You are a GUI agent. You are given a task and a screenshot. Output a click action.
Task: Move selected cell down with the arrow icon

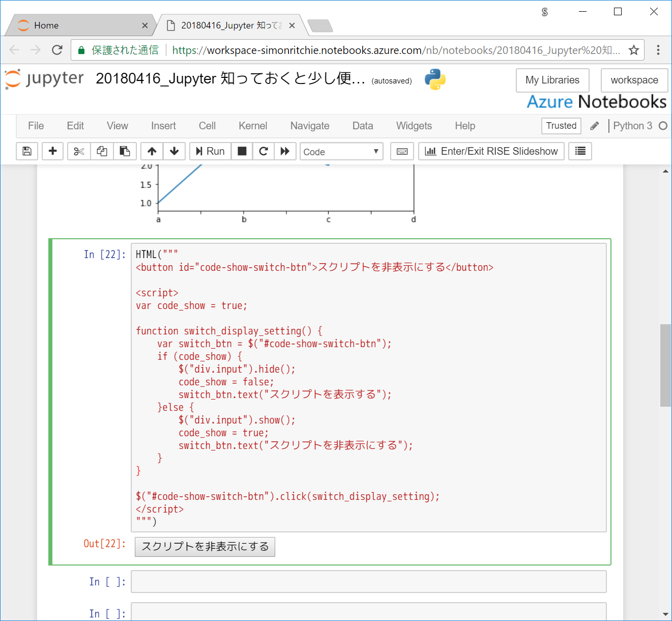[174, 151]
